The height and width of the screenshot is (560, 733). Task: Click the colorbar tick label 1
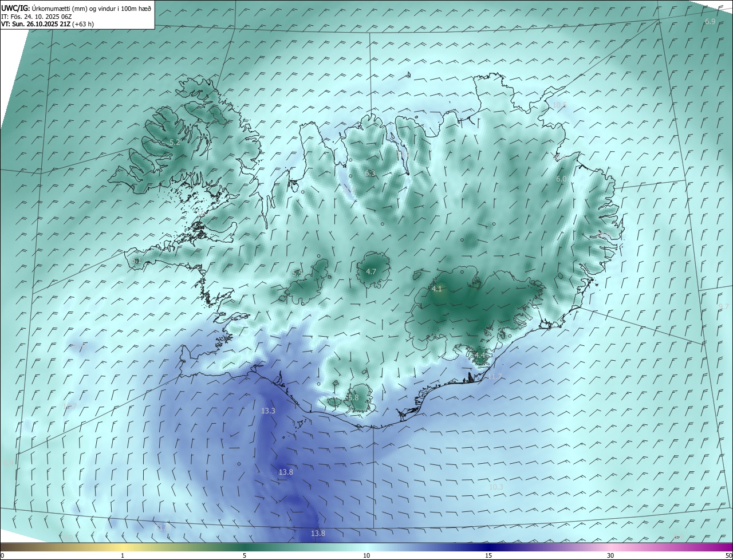click(123, 555)
